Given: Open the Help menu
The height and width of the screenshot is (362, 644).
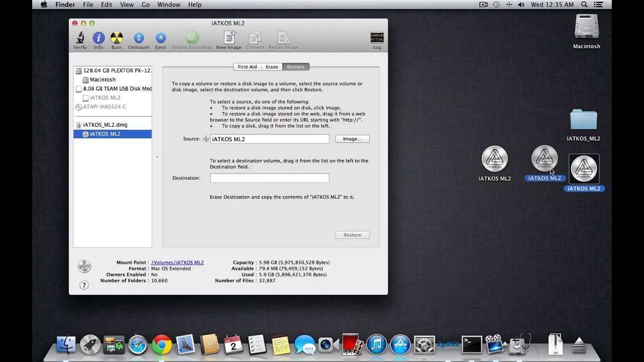Looking at the screenshot, I should pyautogui.click(x=195, y=5).
